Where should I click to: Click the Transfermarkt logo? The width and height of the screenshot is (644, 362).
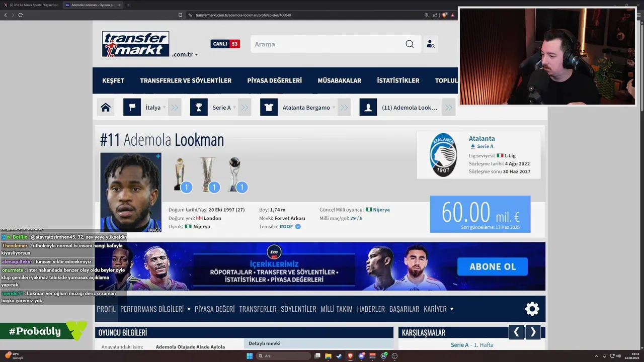point(136,44)
